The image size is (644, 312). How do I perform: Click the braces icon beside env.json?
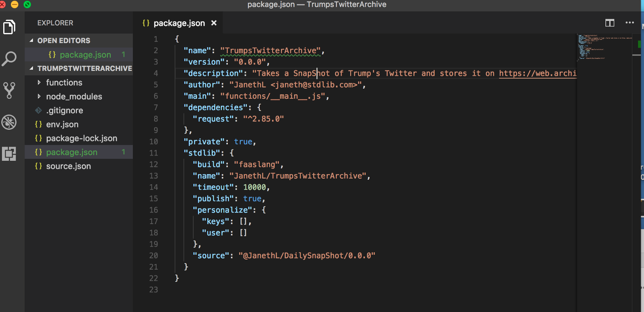coord(39,124)
